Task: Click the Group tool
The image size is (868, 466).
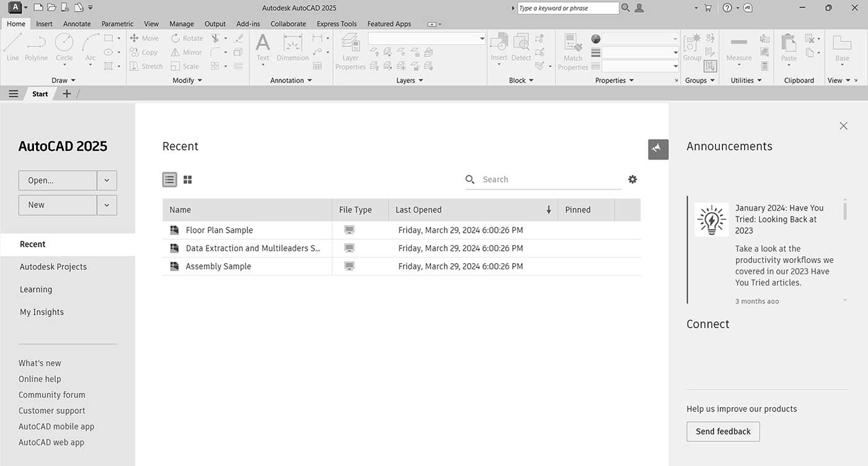Action: tap(692, 47)
